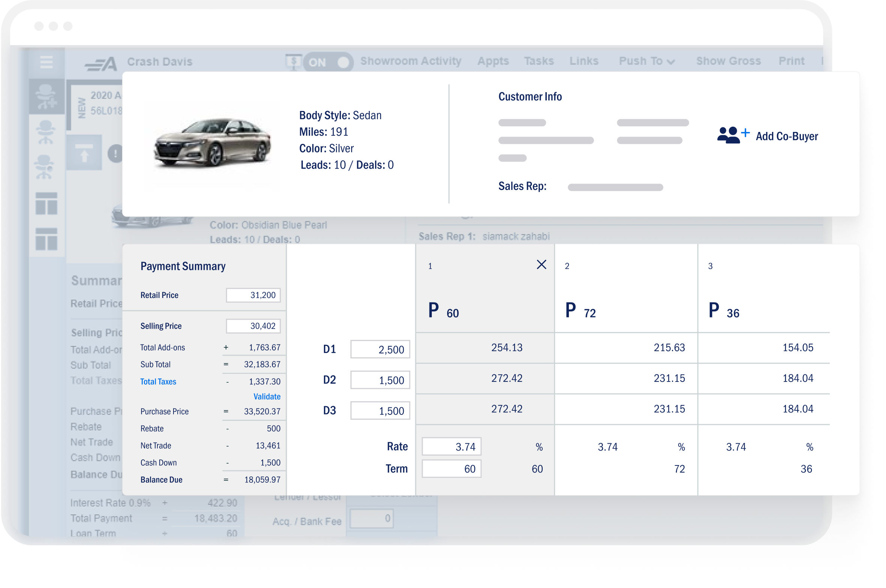
Task: Select the 154.05 payment cell
Action: pos(764,348)
